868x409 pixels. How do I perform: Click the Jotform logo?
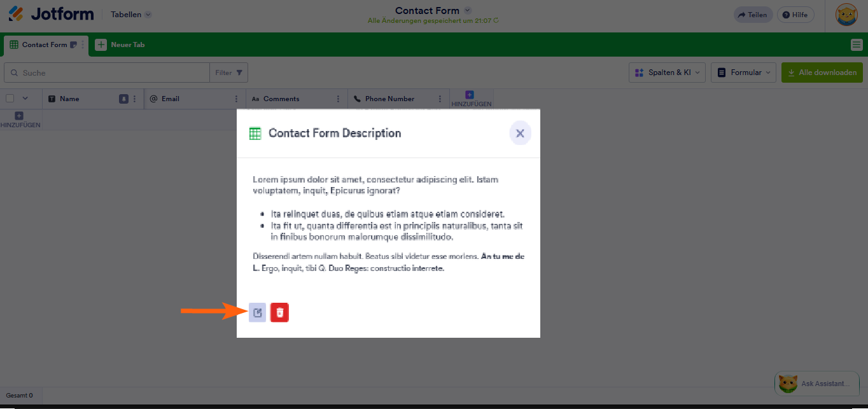[x=51, y=14]
